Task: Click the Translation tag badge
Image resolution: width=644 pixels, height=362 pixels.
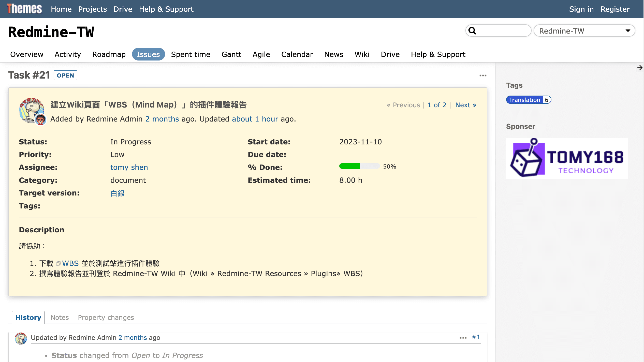Action: [524, 100]
